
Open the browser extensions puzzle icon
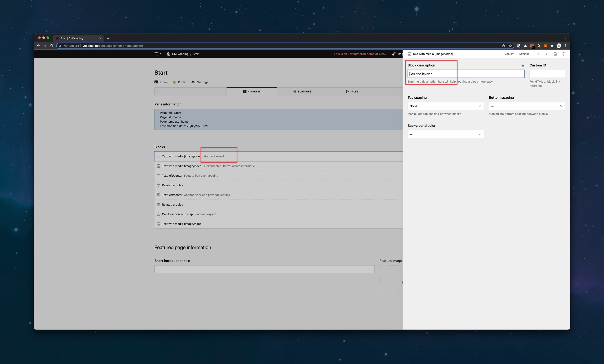[552, 46]
